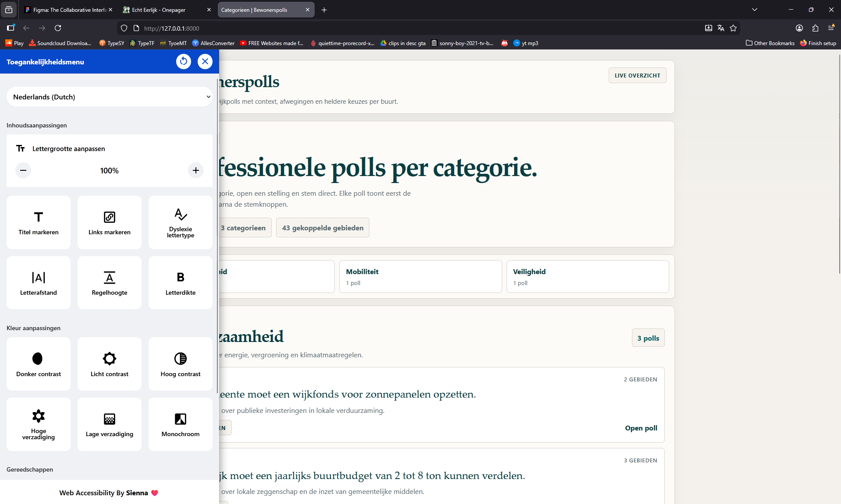Select the Links markeren option

(x=109, y=222)
